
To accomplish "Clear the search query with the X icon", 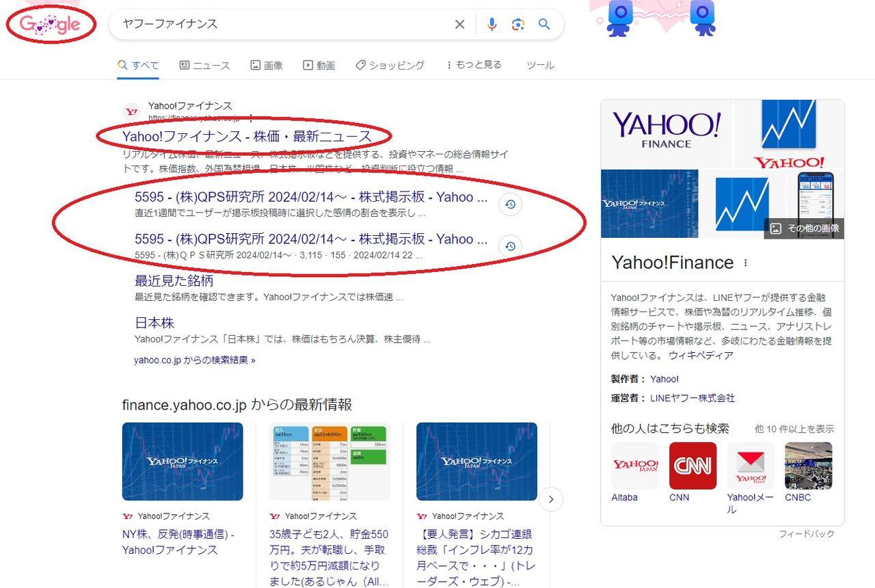I will (459, 24).
